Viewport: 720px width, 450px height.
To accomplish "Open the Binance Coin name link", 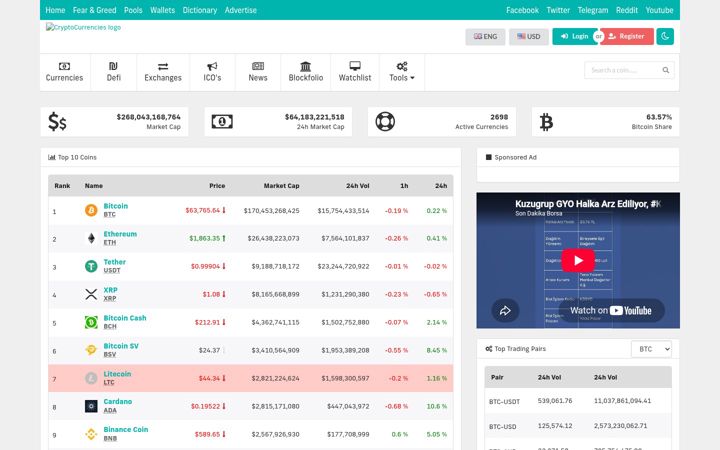I will [x=126, y=430].
